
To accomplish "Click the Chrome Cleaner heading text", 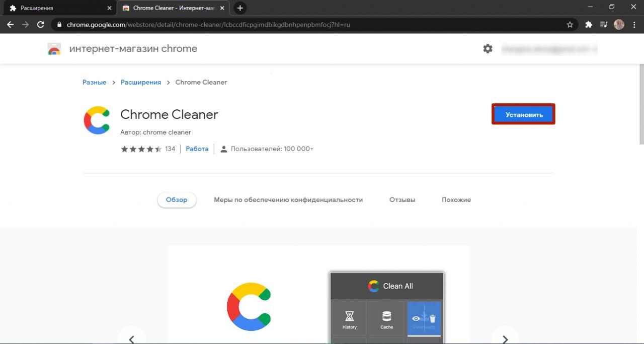I will click(x=169, y=115).
